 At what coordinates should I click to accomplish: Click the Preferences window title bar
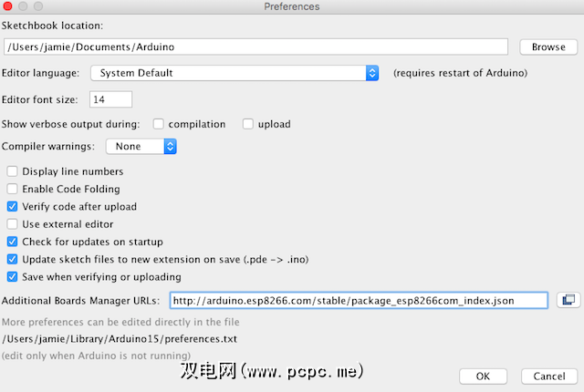click(292, 6)
